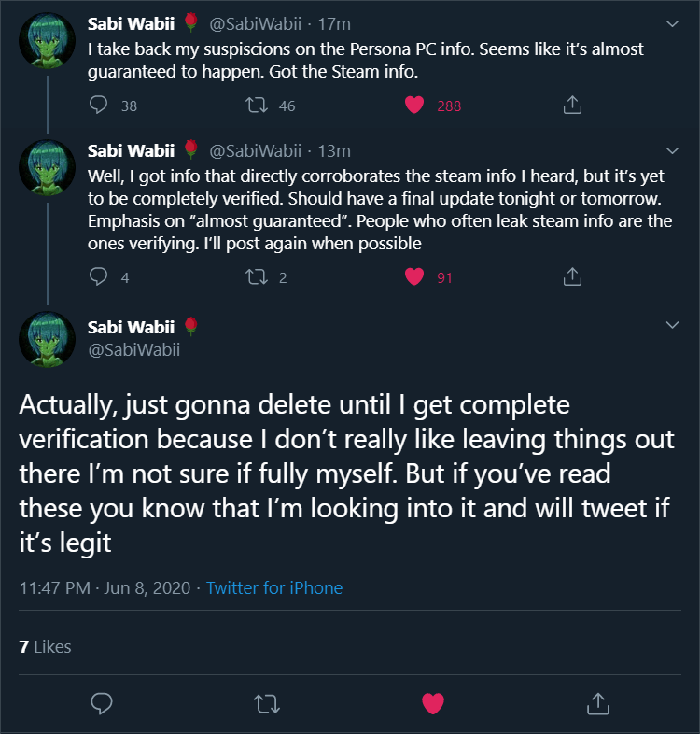This screenshot has height=734, width=700.
Task: Reply to the second tweet with 4 replies
Action: pos(99,276)
